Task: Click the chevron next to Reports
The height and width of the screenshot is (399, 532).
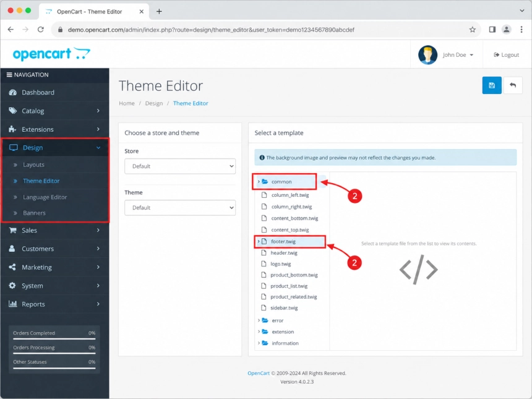Action: click(x=98, y=304)
